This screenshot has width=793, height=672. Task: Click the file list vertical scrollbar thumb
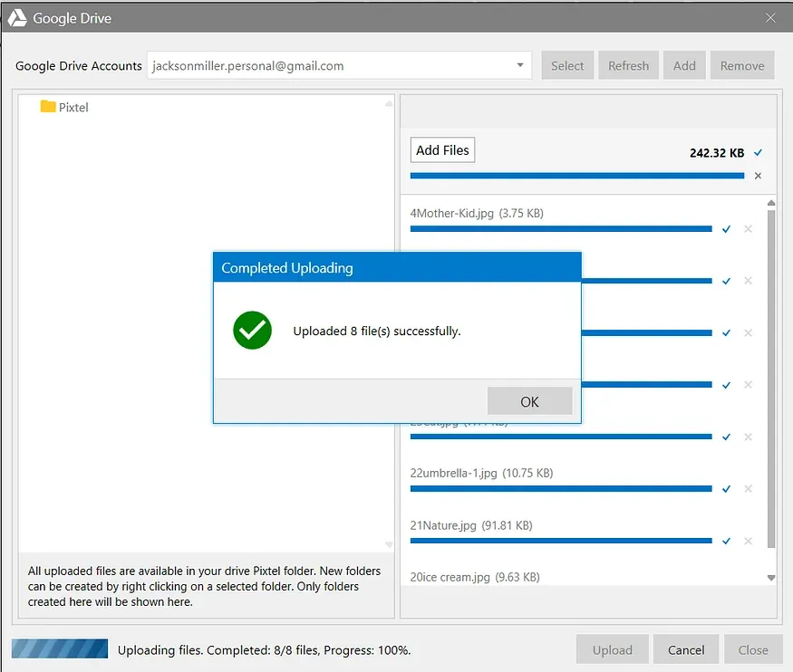click(770, 379)
